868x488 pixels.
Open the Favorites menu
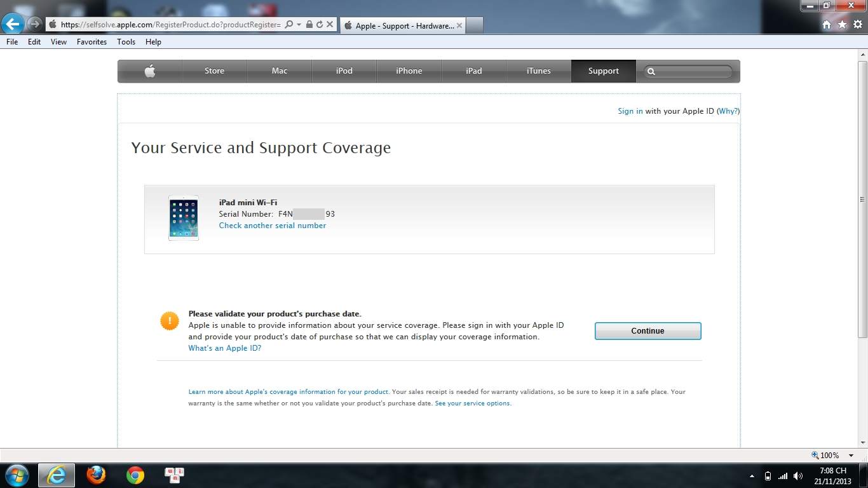[92, 42]
